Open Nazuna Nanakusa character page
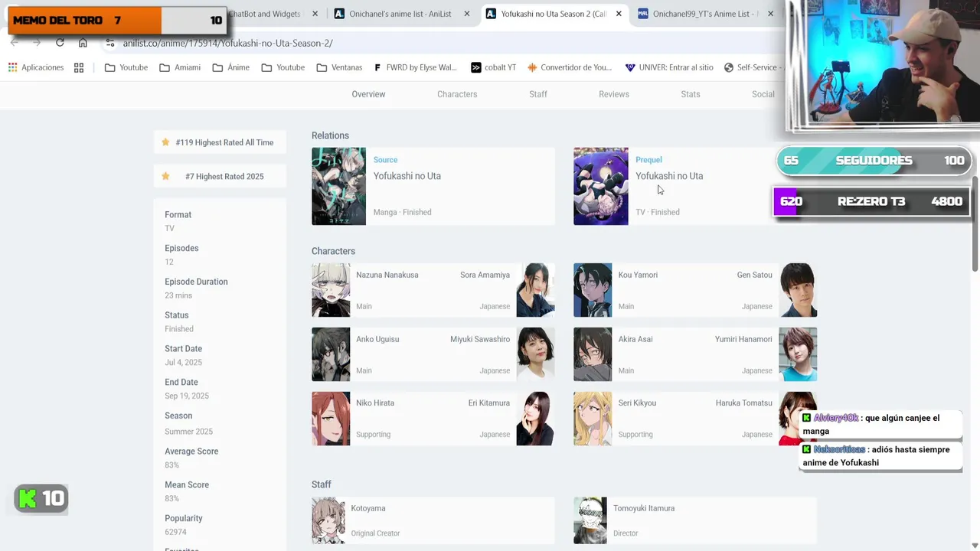Image resolution: width=980 pixels, height=551 pixels. coord(387,275)
